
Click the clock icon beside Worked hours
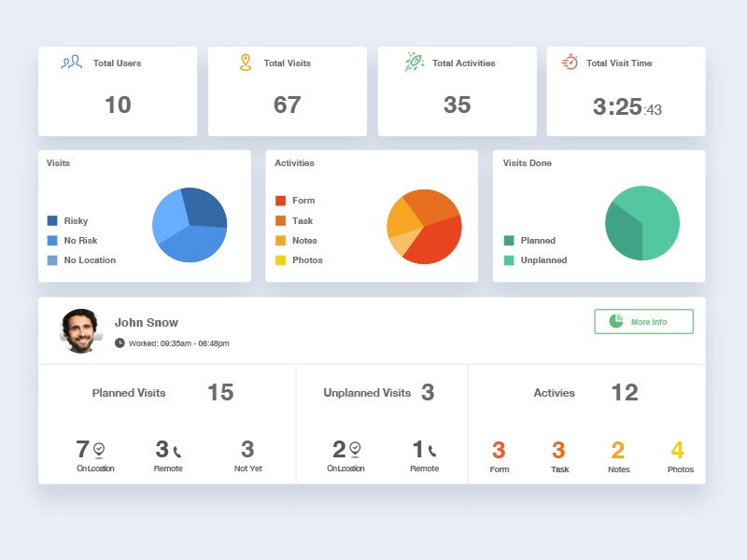(x=120, y=343)
